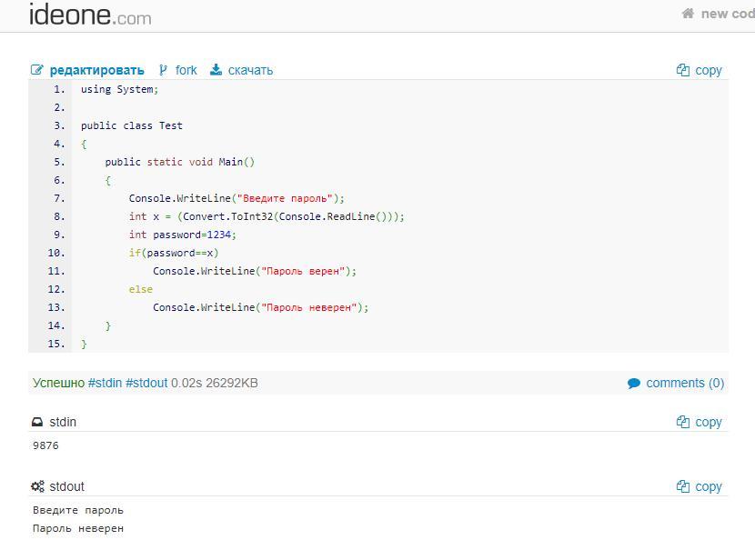
Task: Click the copy icon above the code
Action: (x=683, y=70)
